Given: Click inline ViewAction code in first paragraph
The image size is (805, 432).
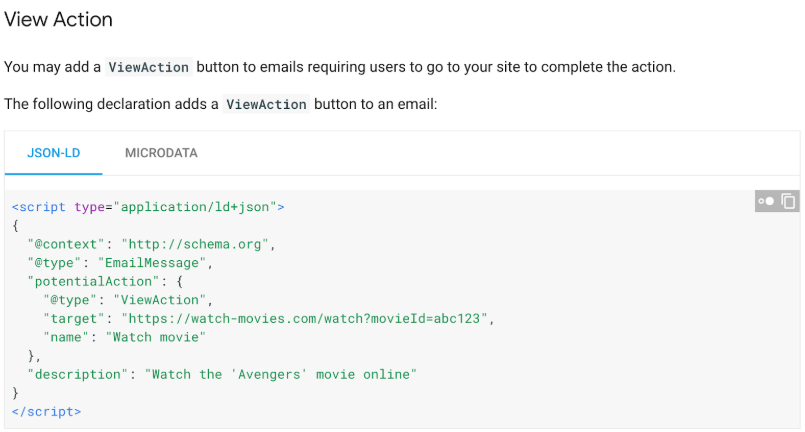Looking at the screenshot, I should [149, 67].
